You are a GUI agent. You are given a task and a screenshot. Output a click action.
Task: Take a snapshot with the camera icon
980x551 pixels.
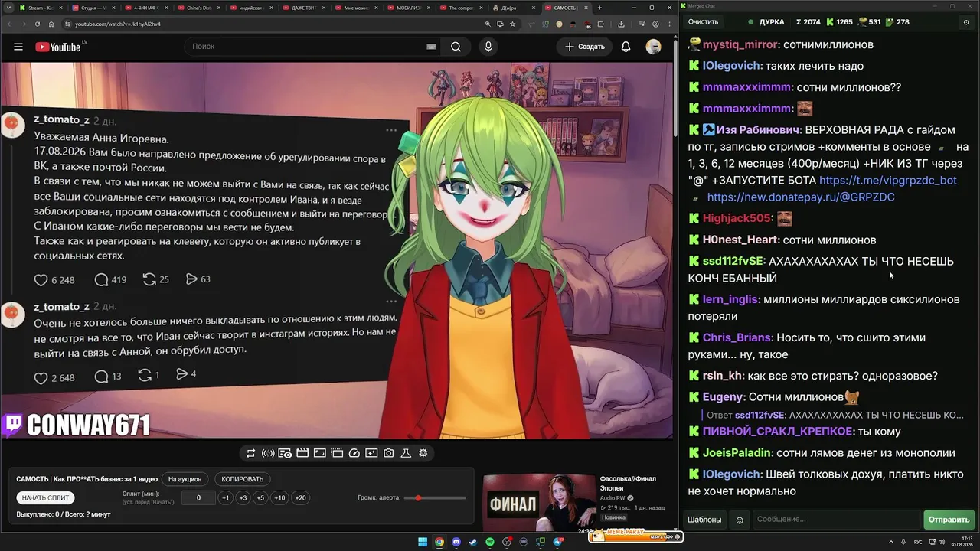(388, 453)
